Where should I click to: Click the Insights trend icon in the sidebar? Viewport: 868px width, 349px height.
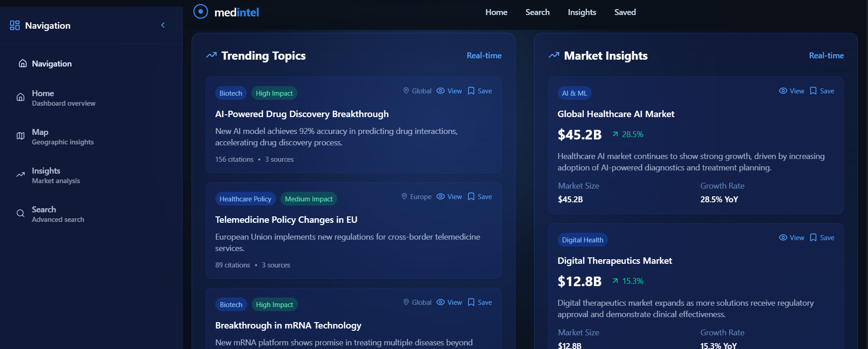[x=21, y=174]
